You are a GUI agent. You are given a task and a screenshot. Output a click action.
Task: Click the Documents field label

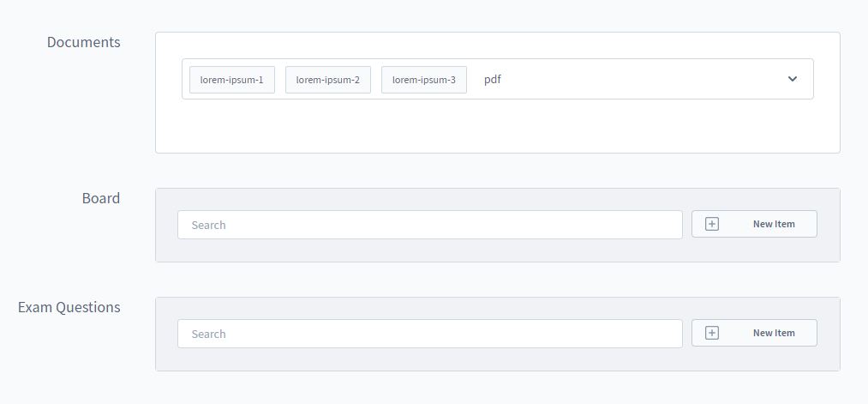(83, 42)
